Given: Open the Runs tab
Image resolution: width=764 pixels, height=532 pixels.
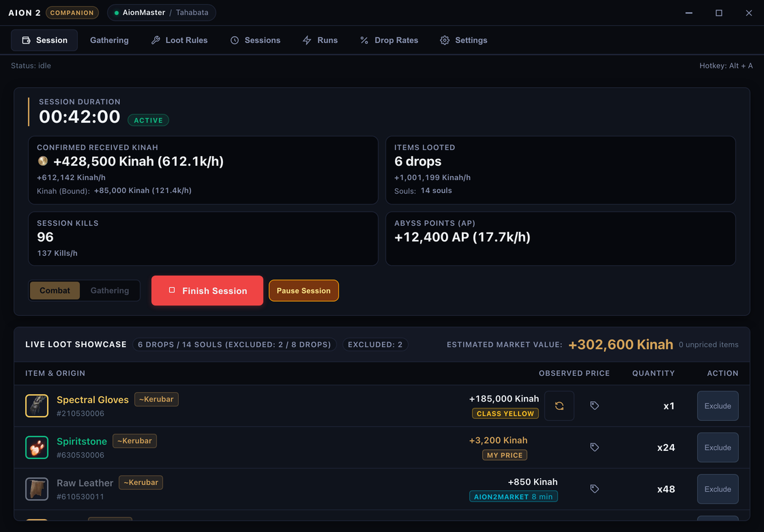Looking at the screenshot, I should pyautogui.click(x=320, y=40).
